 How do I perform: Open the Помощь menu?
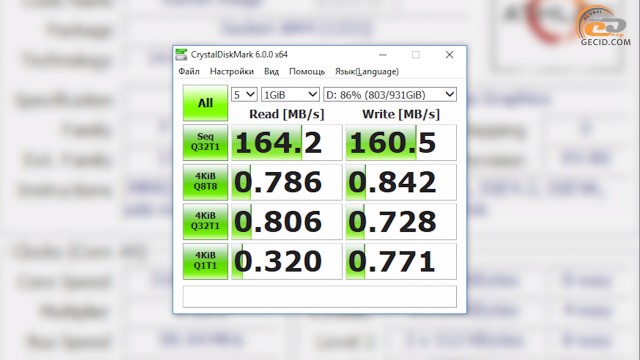(307, 71)
